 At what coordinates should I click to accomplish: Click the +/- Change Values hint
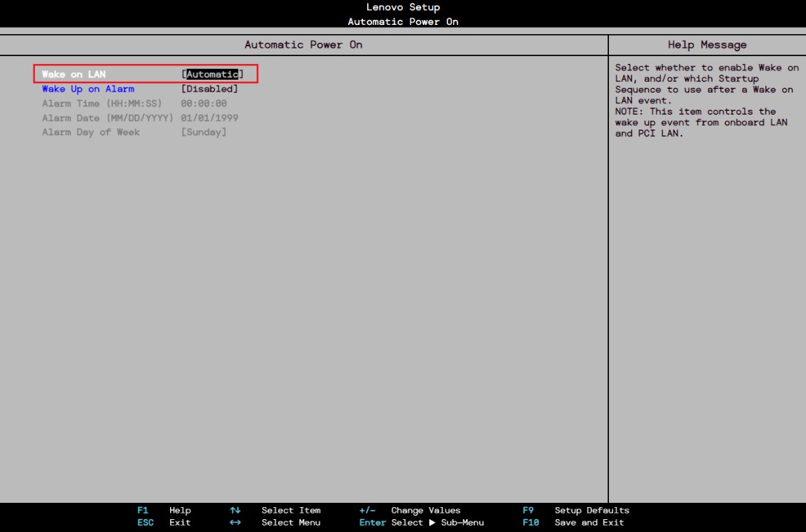[x=410, y=511]
